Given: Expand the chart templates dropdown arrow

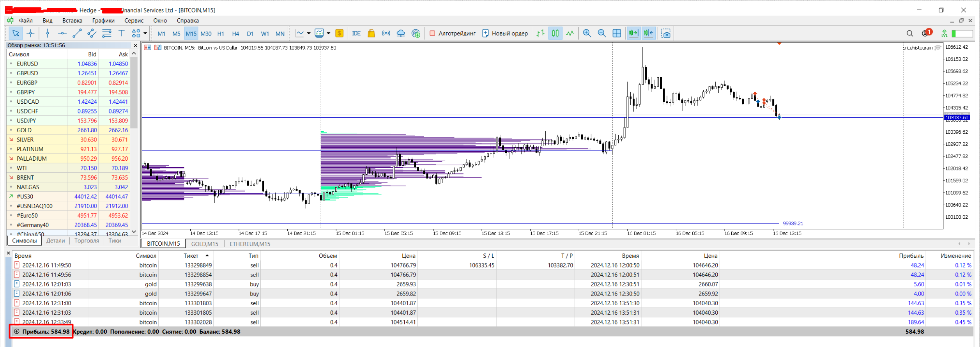Looking at the screenshot, I should (x=329, y=34).
